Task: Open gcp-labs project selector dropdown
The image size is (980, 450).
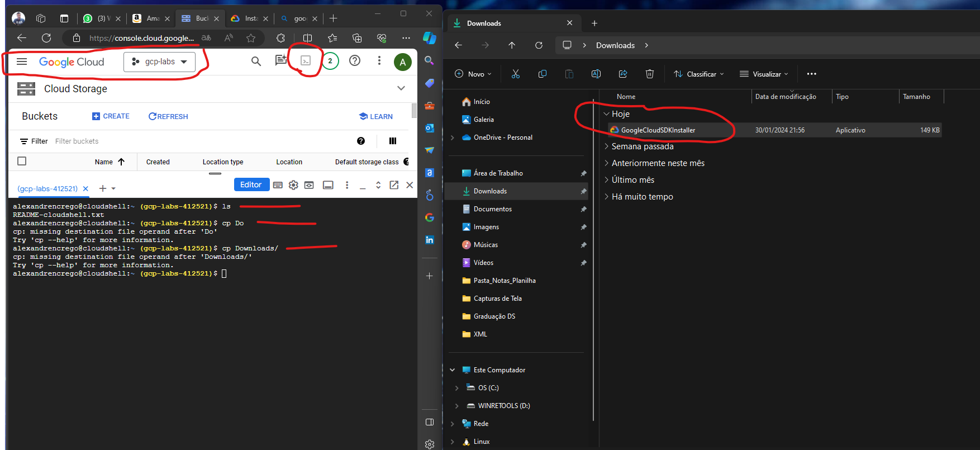Action: 159,61
